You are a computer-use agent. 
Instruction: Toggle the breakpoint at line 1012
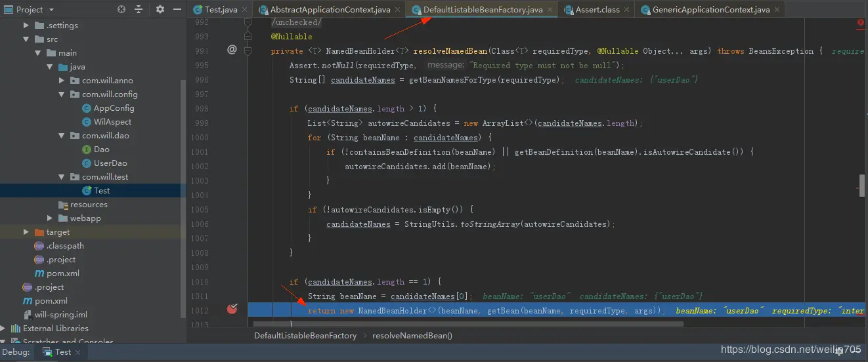(x=232, y=309)
